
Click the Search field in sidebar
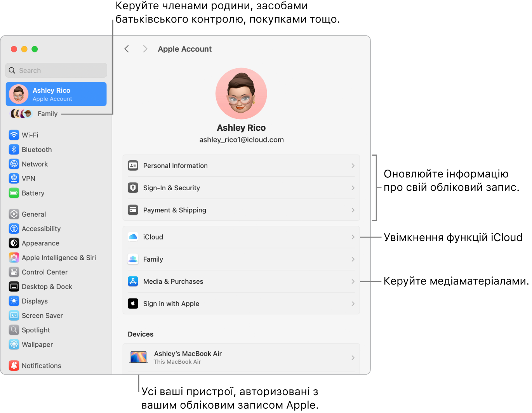[x=56, y=70]
